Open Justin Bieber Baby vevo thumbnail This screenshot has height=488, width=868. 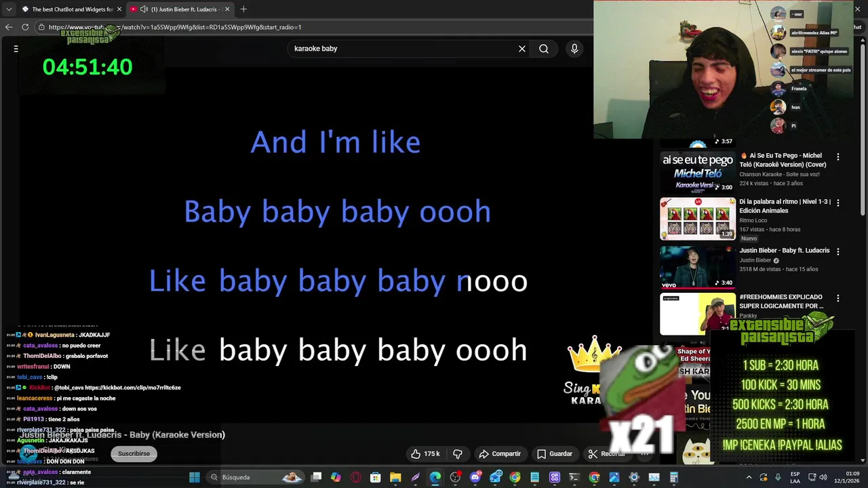point(698,266)
